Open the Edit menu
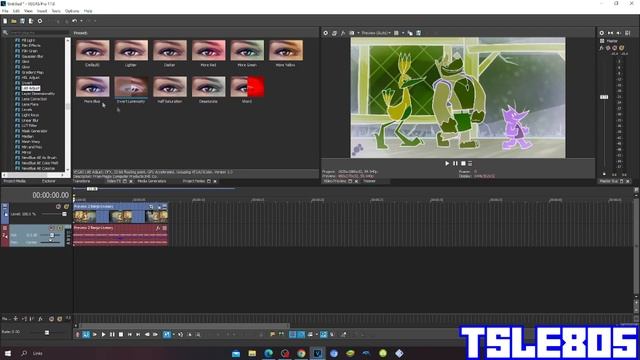The height and width of the screenshot is (360, 640). point(16,11)
